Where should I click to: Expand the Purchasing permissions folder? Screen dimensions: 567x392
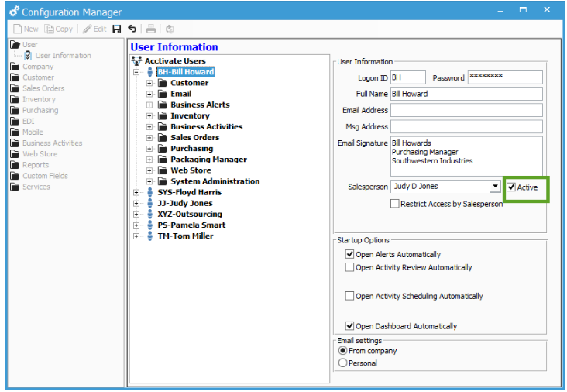tap(149, 149)
